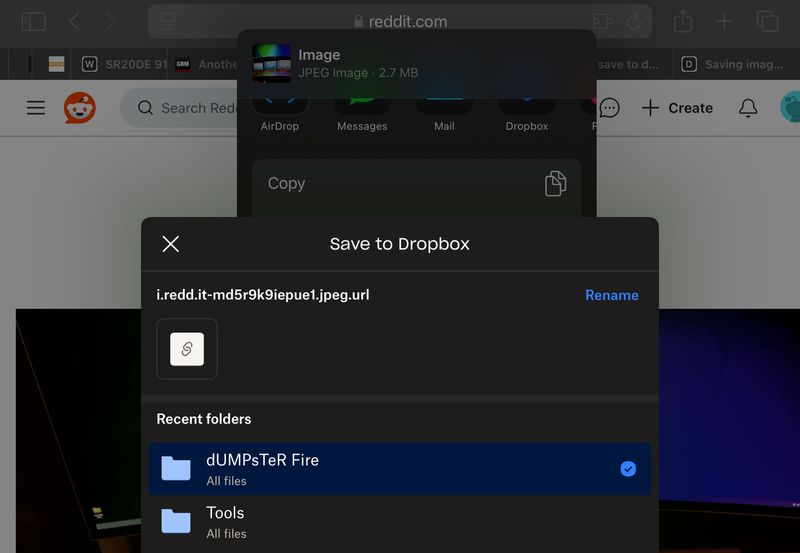This screenshot has width=800, height=553.
Task: Open Reddit chat
Action: [x=609, y=108]
